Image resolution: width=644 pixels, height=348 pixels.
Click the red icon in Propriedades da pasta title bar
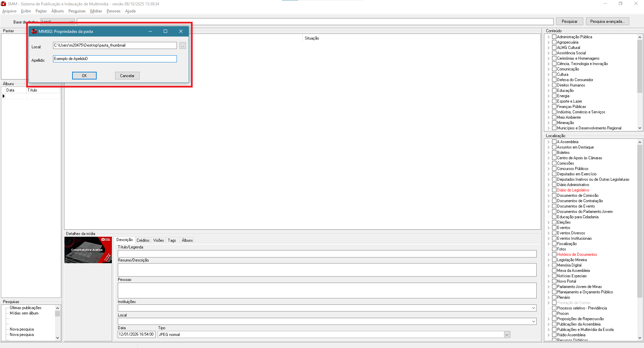point(34,31)
